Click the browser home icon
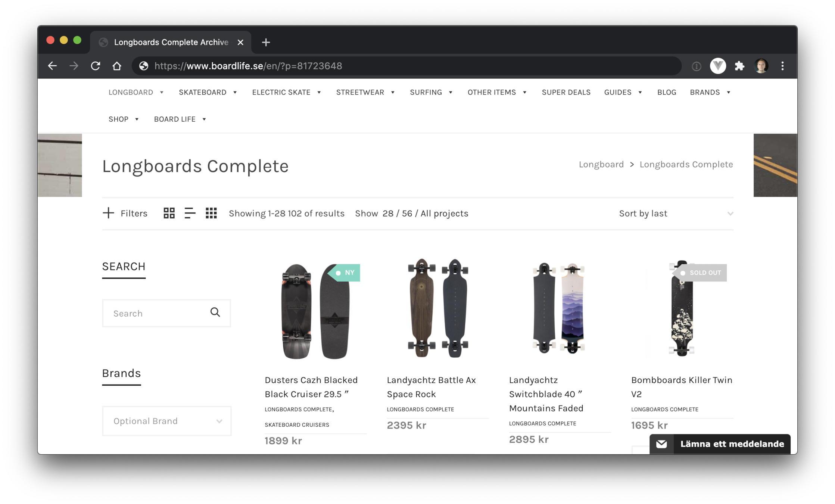This screenshot has width=835, height=504. coord(117,66)
